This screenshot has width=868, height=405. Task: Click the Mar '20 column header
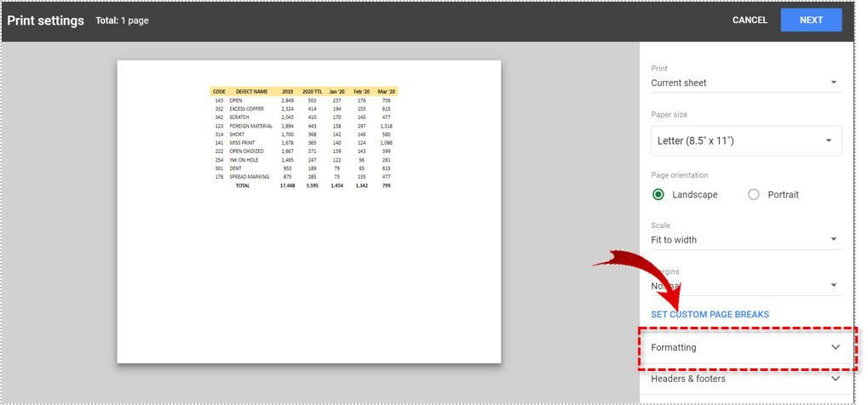click(x=386, y=91)
